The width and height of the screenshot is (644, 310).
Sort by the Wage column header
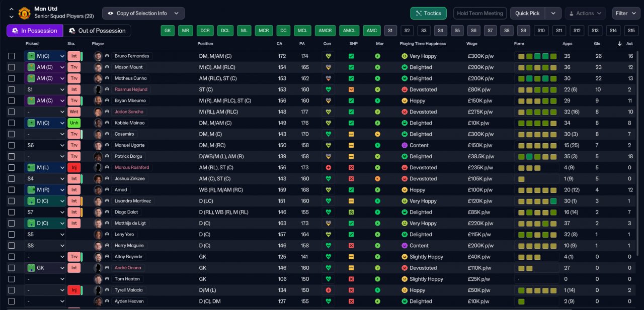[472, 44]
